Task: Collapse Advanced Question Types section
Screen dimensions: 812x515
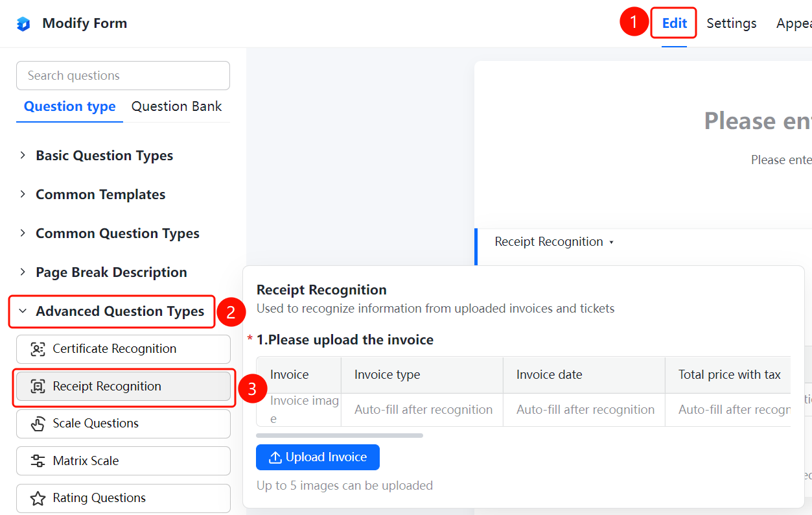Action: (111, 311)
